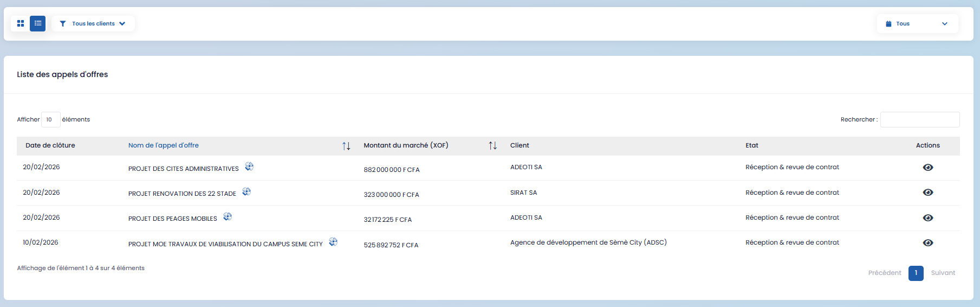Sort by Nom de l'appel d'offre arrows
The width and height of the screenshot is (980, 307).
(x=346, y=146)
